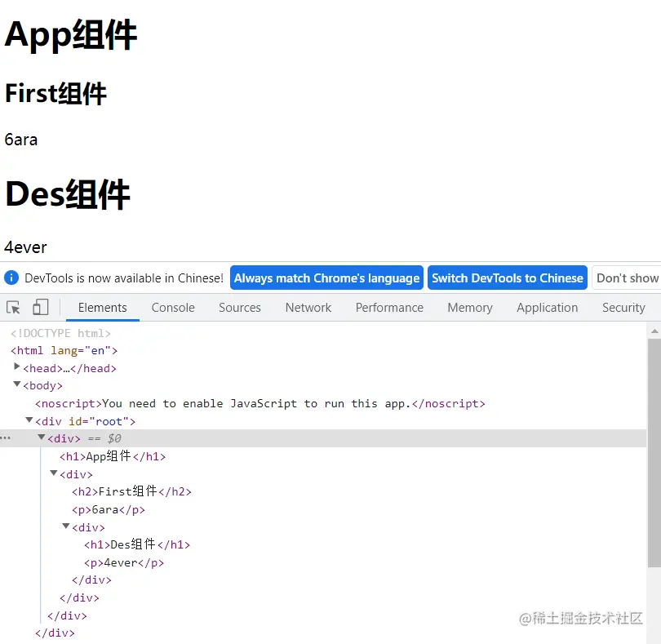661x644 pixels.
Task: Click DevTools is now available in Chinese text
Action: tap(124, 278)
